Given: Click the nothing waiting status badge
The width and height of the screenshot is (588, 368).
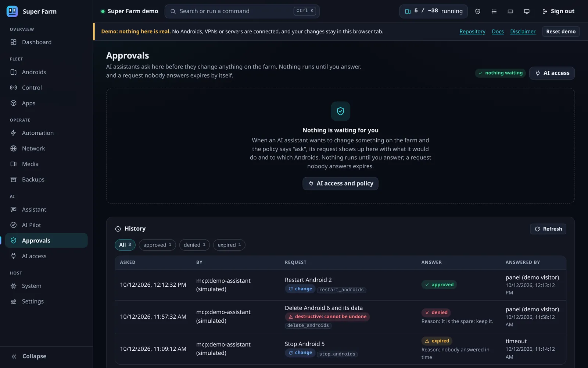Looking at the screenshot, I should pyautogui.click(x=500, y=73).
